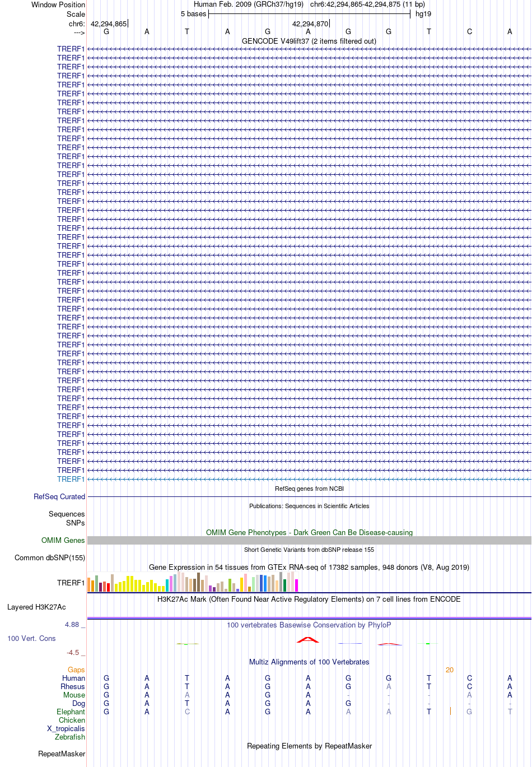This screenshot has width=532, height=767.
Task: Click the Elephant alignment row label
Action: [71, 712]
